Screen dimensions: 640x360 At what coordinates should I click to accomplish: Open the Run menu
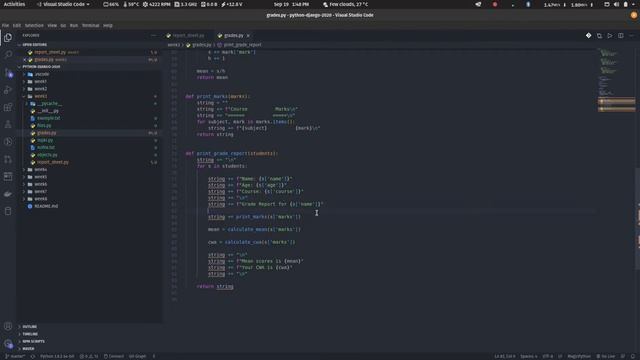point(73,25)
